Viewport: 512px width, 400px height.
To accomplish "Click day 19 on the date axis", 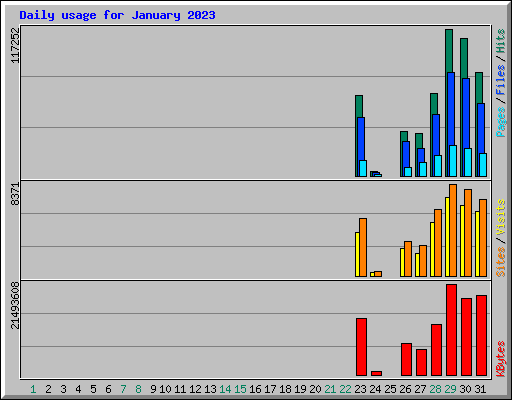I will [300, 389].
